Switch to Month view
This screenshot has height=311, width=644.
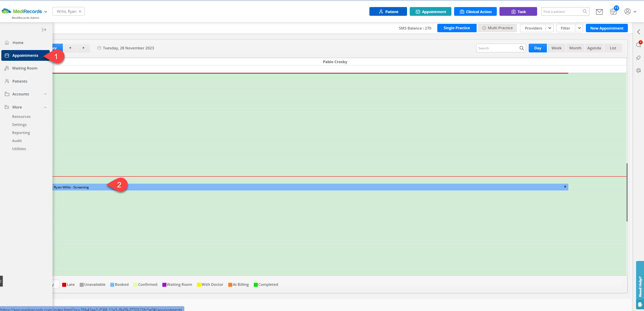(575, 48)
